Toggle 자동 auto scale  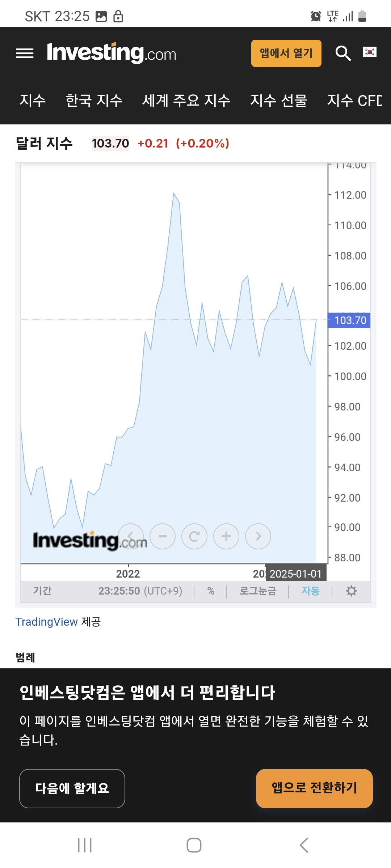point(310,591)
